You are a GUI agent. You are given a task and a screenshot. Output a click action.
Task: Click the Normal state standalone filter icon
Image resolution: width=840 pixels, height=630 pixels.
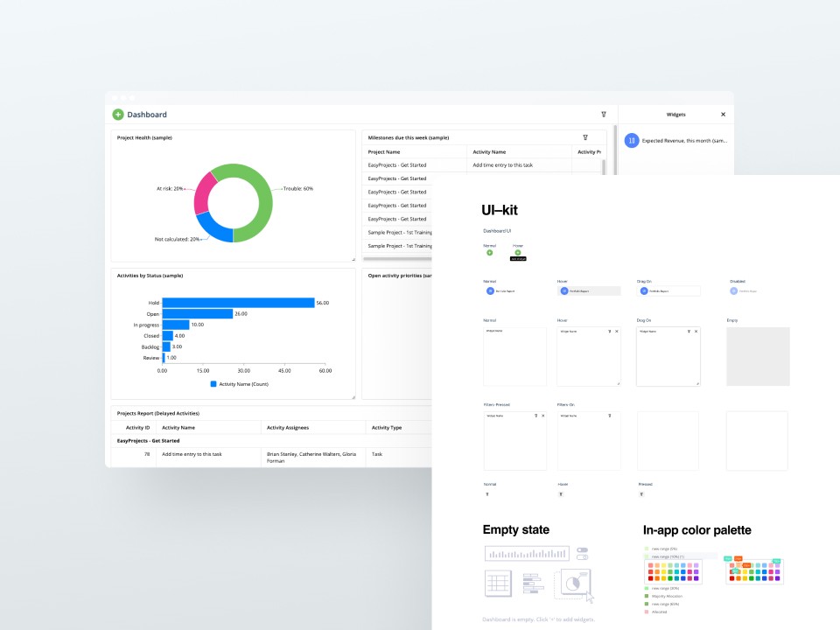click(487, 494)
